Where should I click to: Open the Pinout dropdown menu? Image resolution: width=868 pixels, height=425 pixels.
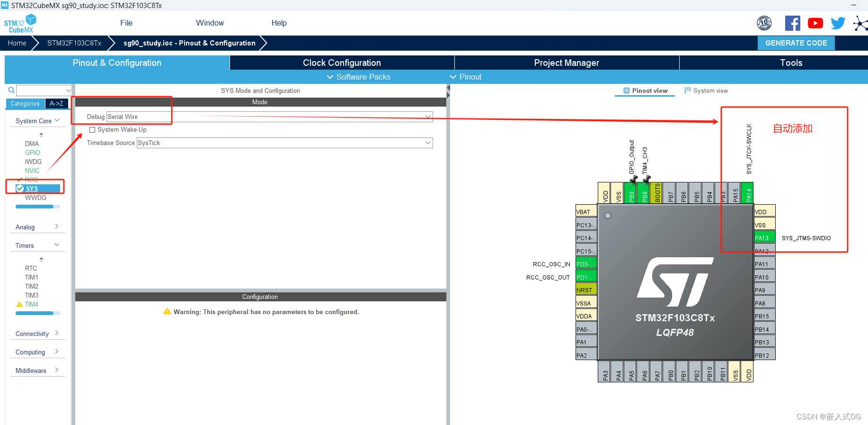[465, 77]
